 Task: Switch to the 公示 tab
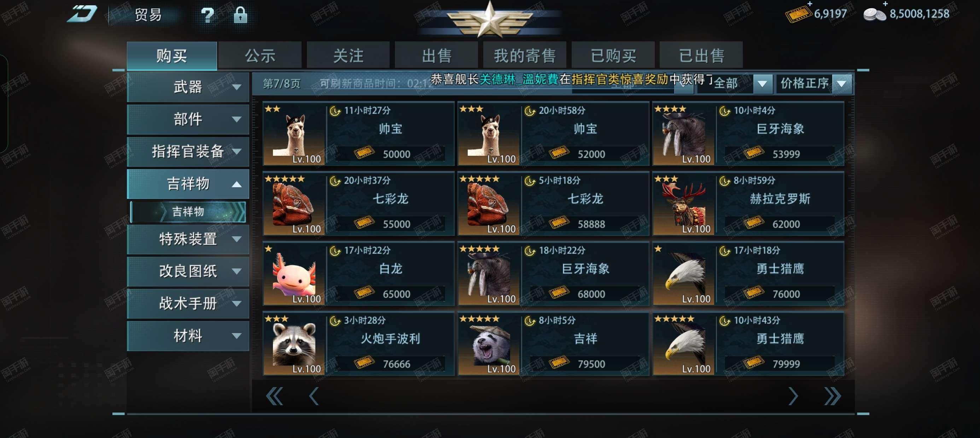(260, 56)
